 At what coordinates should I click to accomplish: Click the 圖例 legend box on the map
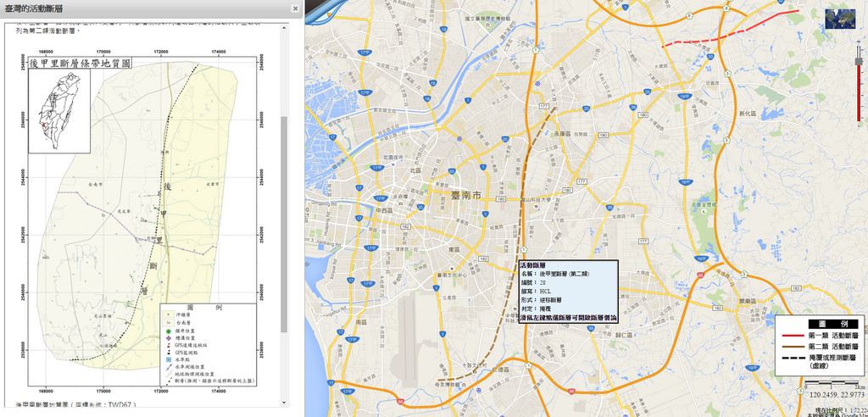coord(820,349)
